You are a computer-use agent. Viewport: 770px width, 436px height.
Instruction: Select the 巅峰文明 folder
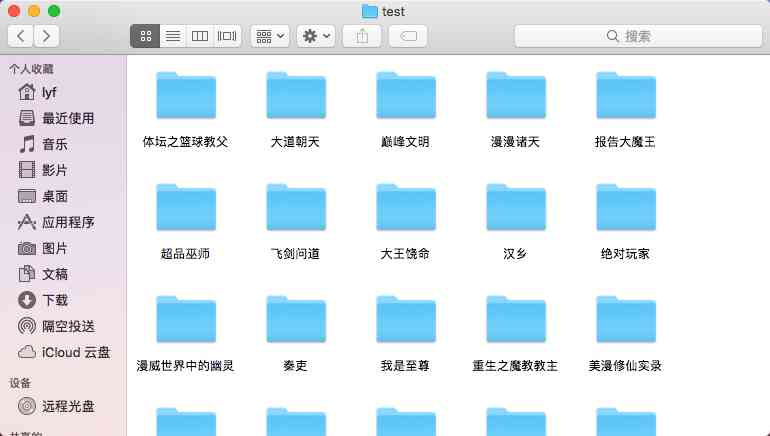406,96
